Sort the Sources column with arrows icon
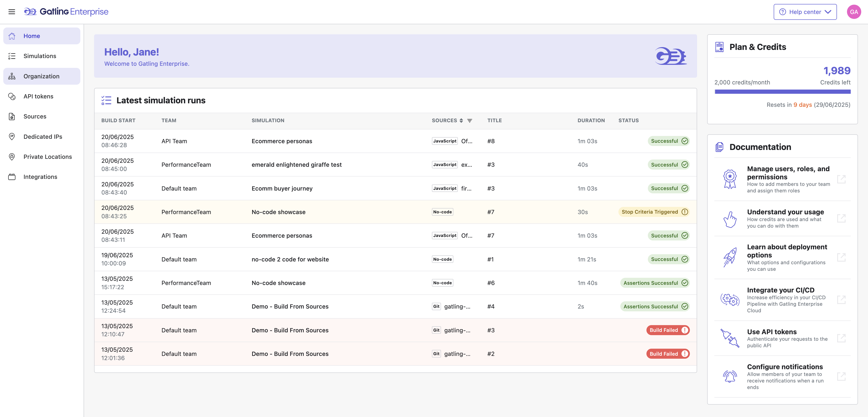The image size is (868, 417). (461, 121)
